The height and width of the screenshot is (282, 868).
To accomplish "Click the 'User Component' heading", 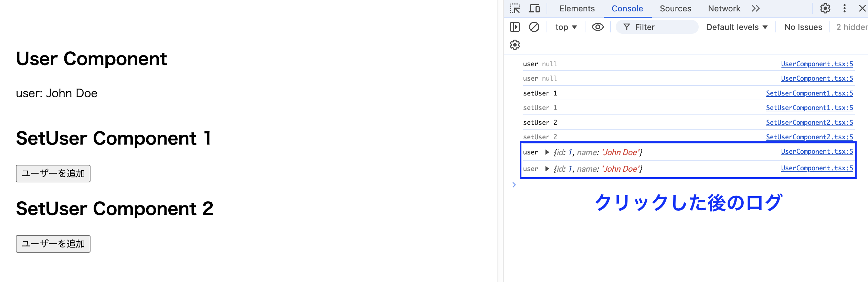I will tap(91, 59).
